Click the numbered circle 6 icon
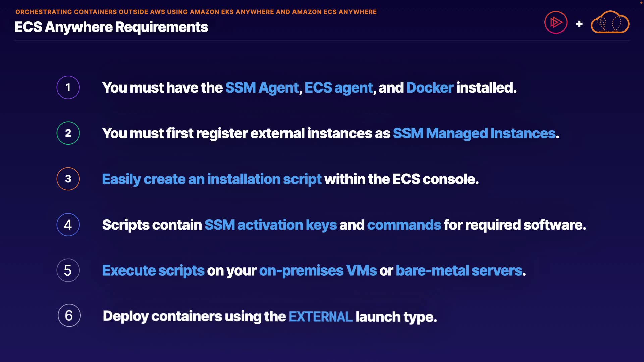Image resolution: width=644 pixels, height=362 pixels. pos(69,315)
